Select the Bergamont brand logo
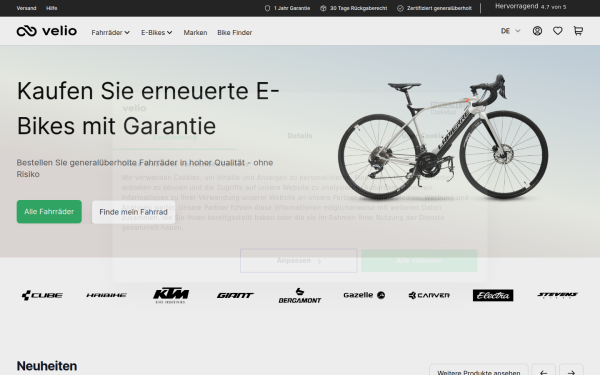 [300, 295]
